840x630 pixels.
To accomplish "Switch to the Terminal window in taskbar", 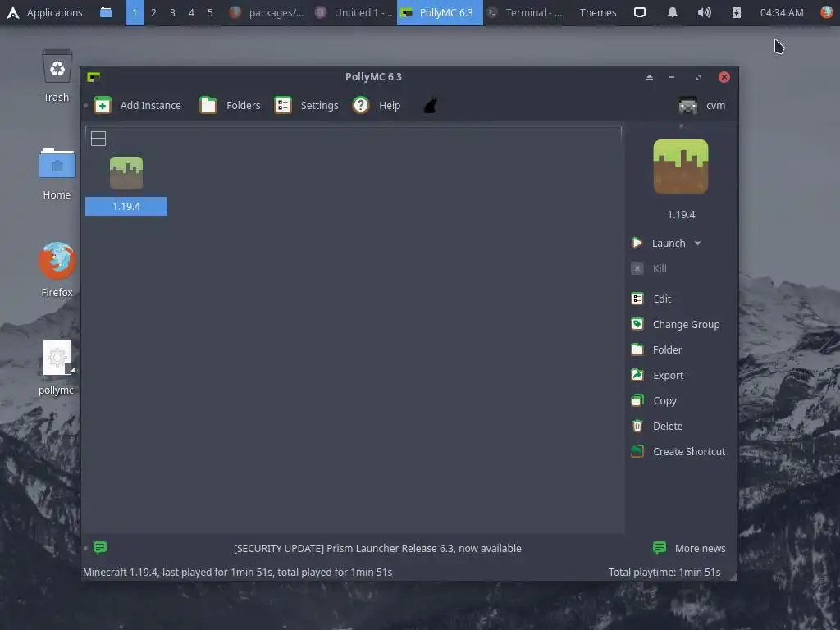I will click(526, 12).
